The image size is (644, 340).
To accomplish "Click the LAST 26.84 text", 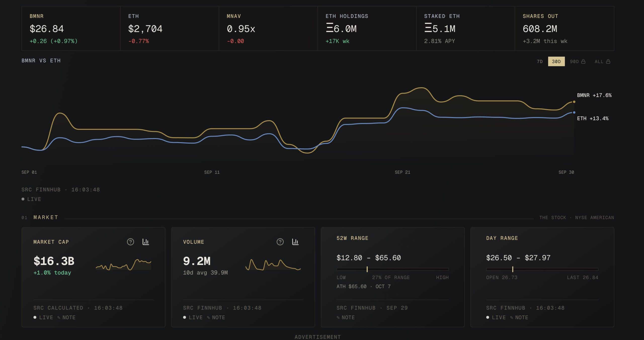I will (582, 277).
